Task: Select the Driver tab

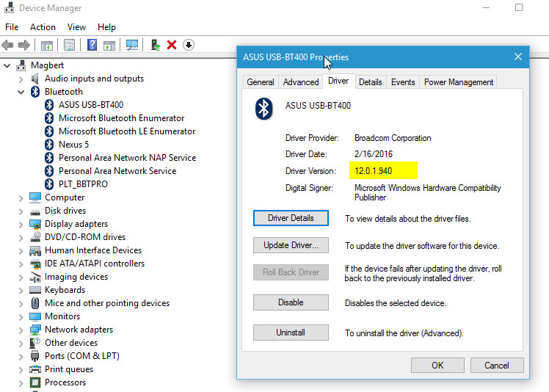Action: click(x=338, y=81)
